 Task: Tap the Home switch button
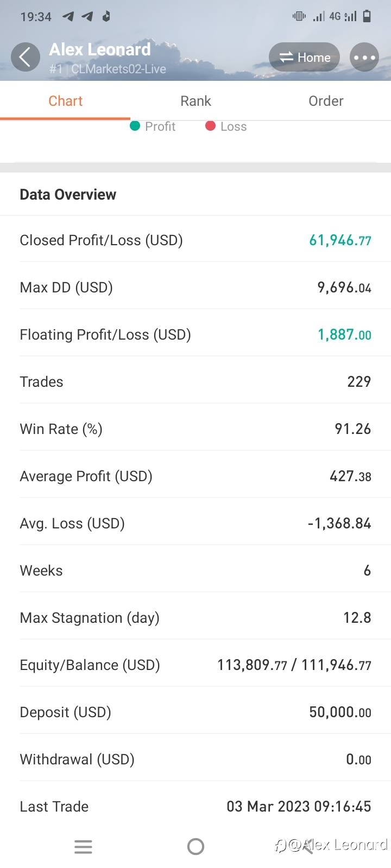tap(304, 57)
